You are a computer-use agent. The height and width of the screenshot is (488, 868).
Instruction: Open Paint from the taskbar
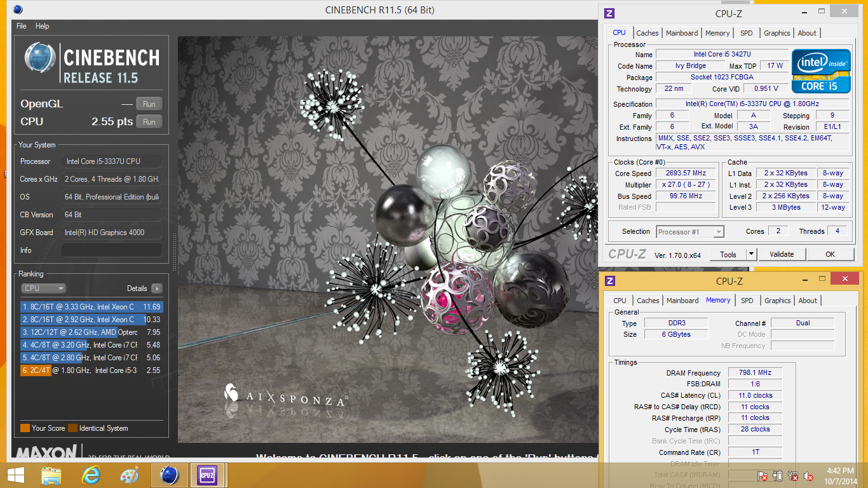point(129,475)
